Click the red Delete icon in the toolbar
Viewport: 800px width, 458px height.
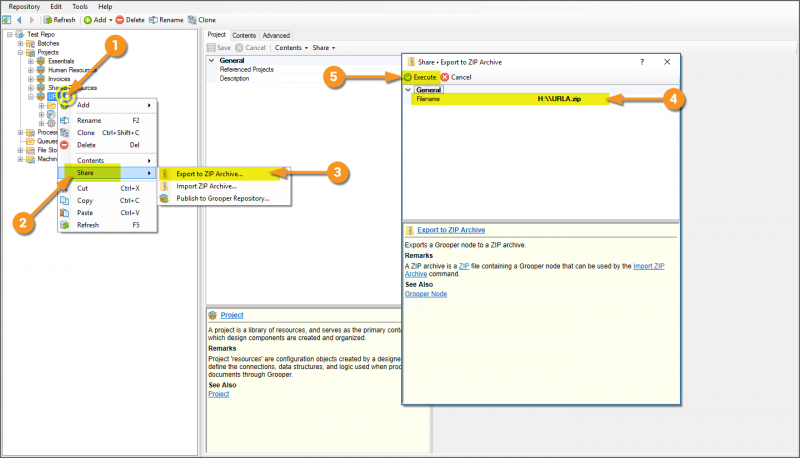click(120, 19)
